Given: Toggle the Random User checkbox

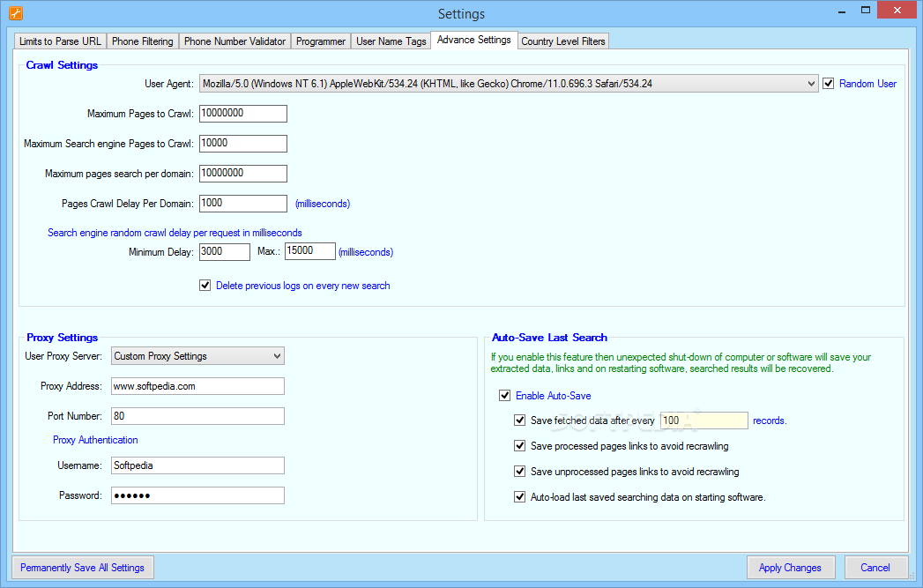Looking at the screenshot, I should pos(828,84).
